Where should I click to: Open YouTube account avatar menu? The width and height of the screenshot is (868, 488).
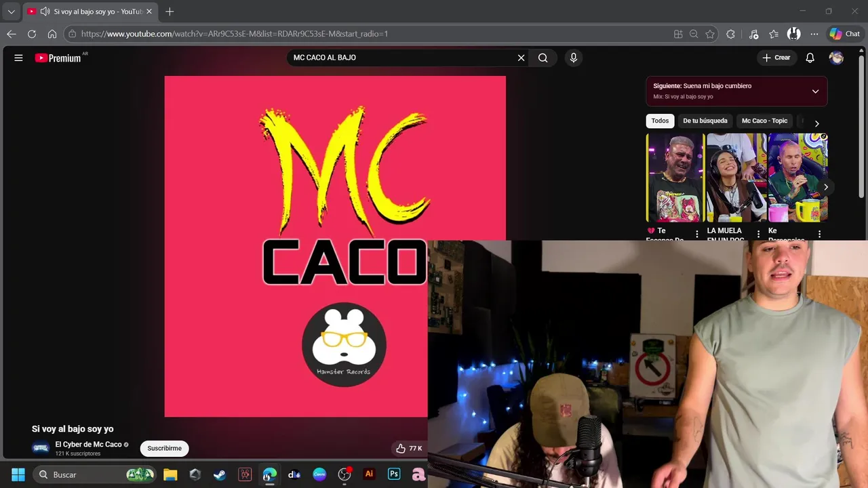(836, 58)
